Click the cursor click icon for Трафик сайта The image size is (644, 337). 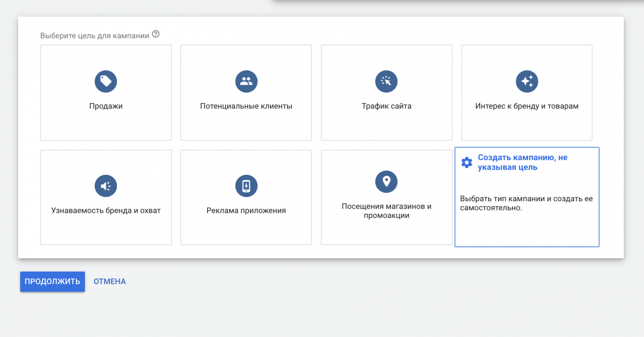tap(386, 81)
